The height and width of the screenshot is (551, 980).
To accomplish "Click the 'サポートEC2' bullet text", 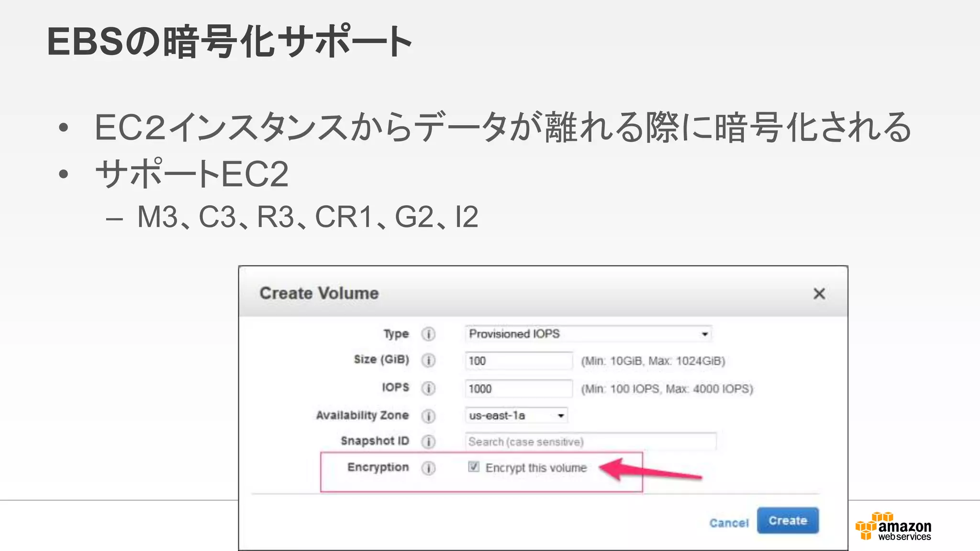I will [x=192, y=174].
